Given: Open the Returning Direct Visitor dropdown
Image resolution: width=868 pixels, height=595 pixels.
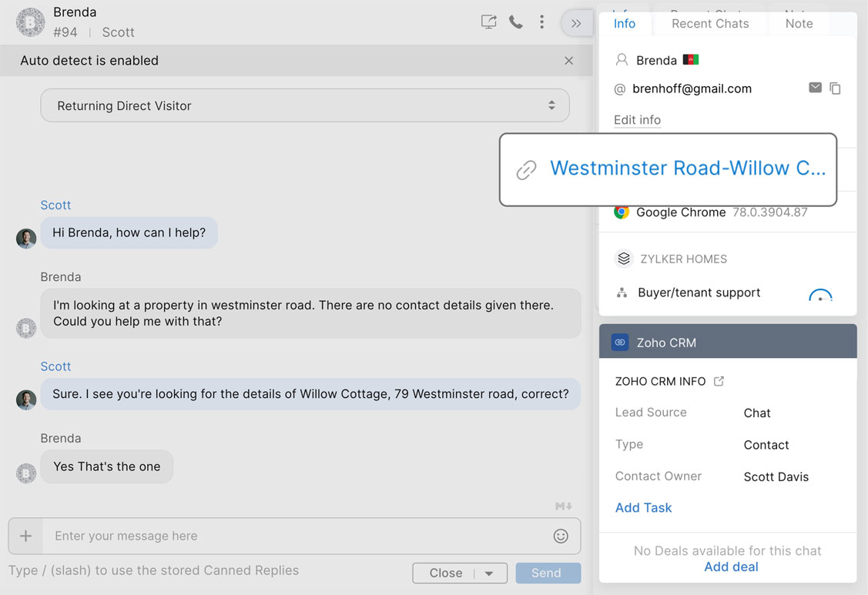Looking at the screenshot, I should tap(305, 105).
